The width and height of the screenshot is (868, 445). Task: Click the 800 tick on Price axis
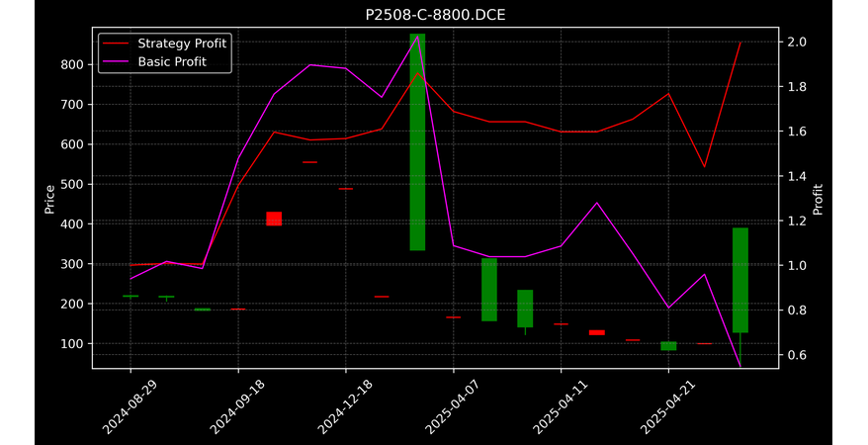72,64
